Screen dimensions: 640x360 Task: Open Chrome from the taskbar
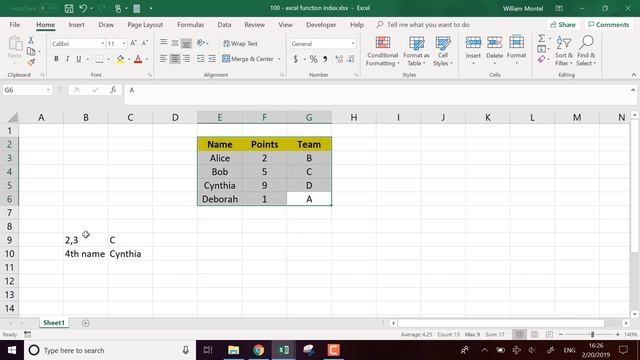(x=258, y=350)
